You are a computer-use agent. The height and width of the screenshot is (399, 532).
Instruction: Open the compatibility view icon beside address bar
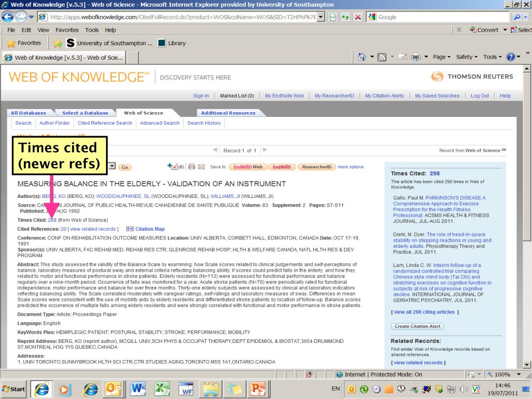[x=333, y=17]
